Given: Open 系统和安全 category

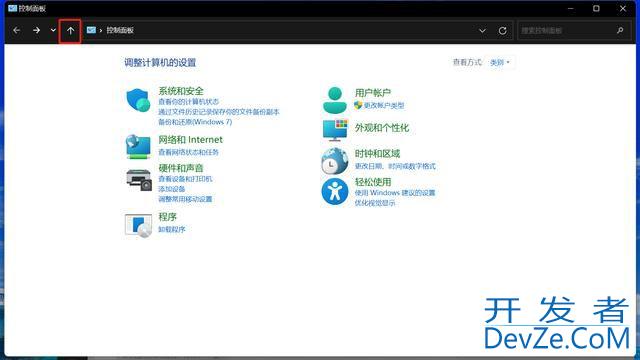Looking at the screenshot, I should coord(181,91).
